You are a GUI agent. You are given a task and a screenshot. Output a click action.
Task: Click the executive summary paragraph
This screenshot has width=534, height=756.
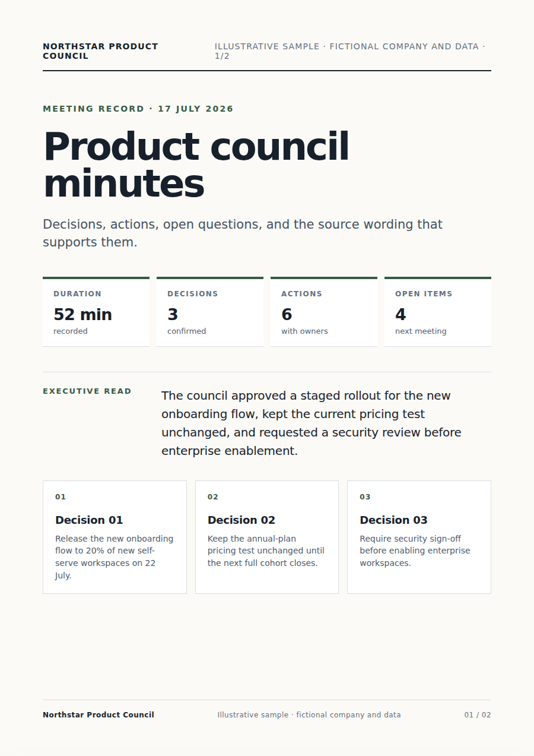click(311, 423)
